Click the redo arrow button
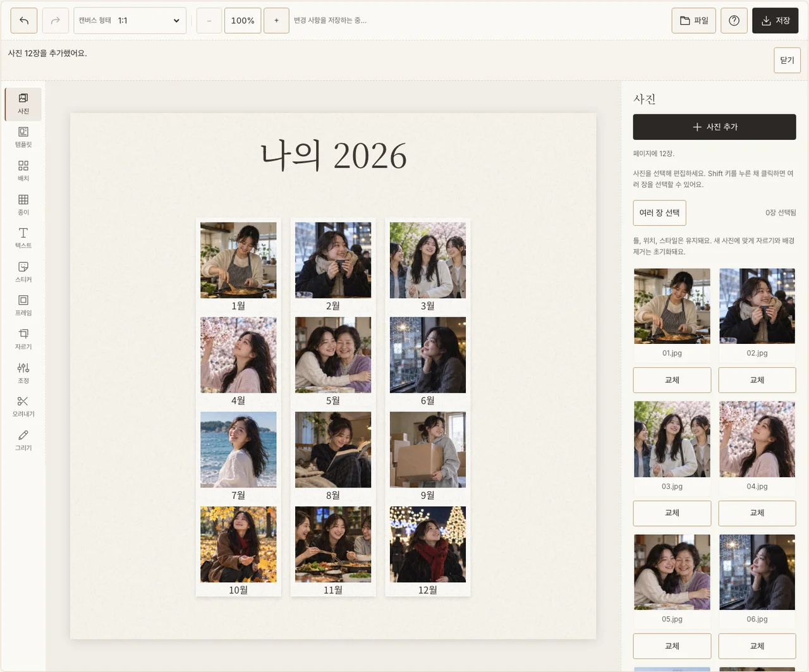The height and width of the screenshot is (672, 809). point(56,20)
